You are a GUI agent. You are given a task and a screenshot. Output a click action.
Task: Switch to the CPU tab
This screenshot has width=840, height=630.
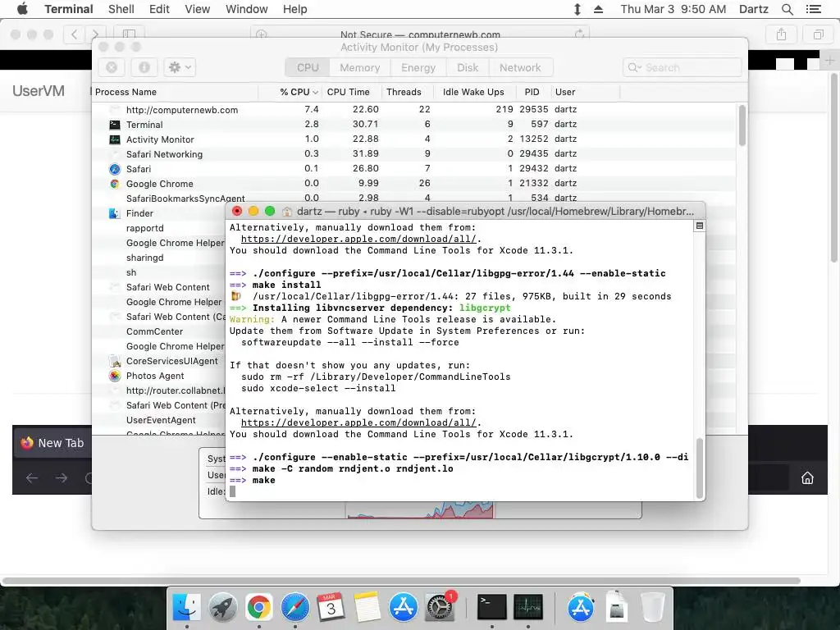tap(308, 67)
